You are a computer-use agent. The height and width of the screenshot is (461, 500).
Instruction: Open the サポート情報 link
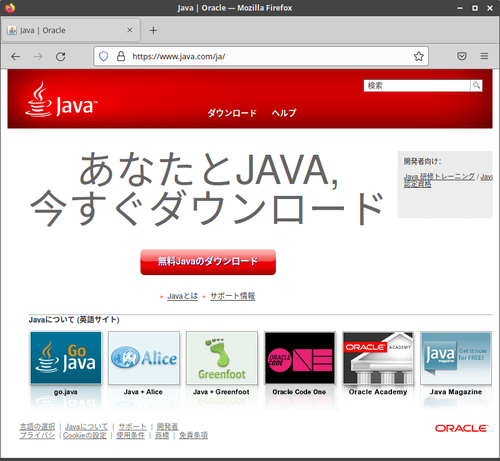[233, 296]
